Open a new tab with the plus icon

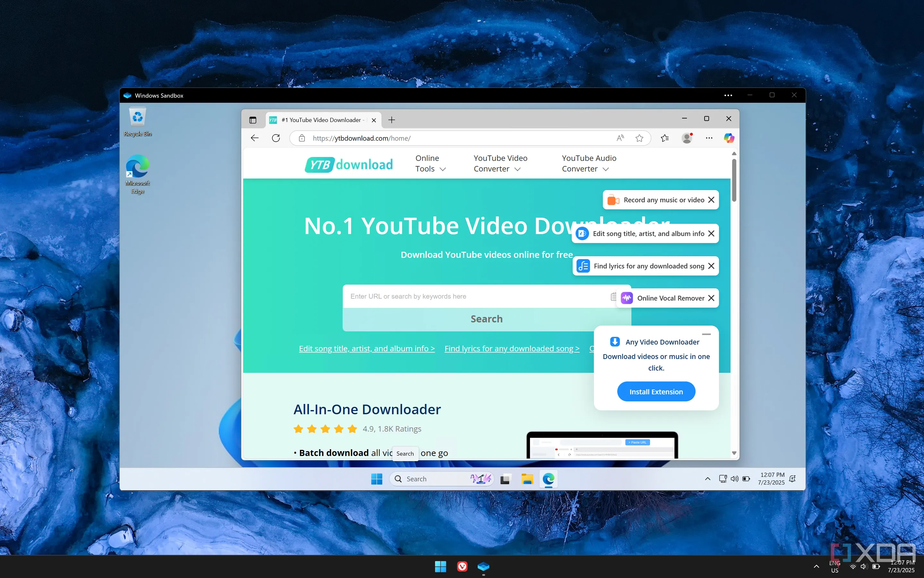pyautogui.click(x=391, y=120)
